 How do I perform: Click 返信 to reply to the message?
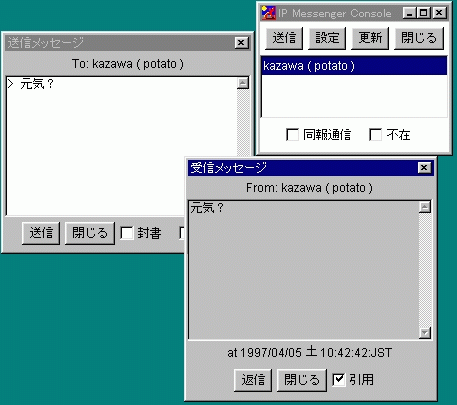(x=253, y=380)
